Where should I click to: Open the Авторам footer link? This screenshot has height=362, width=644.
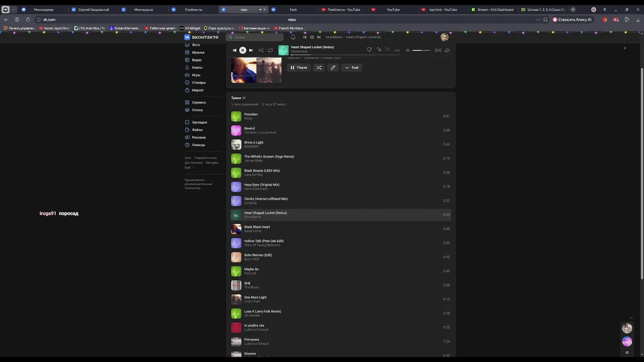click(212, 162)
